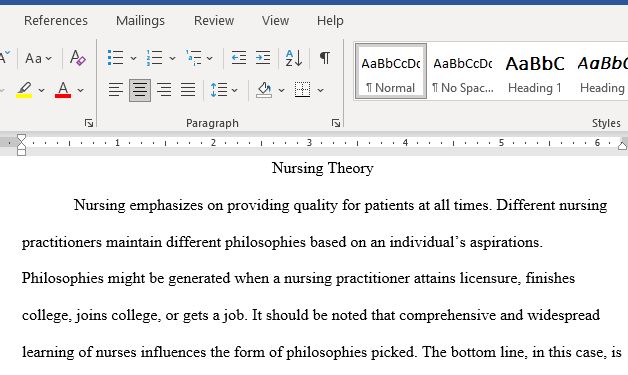This screenshot has height=375, width=628.
Task: Click the Change Case (Aa) button
Action: [34, 58]
